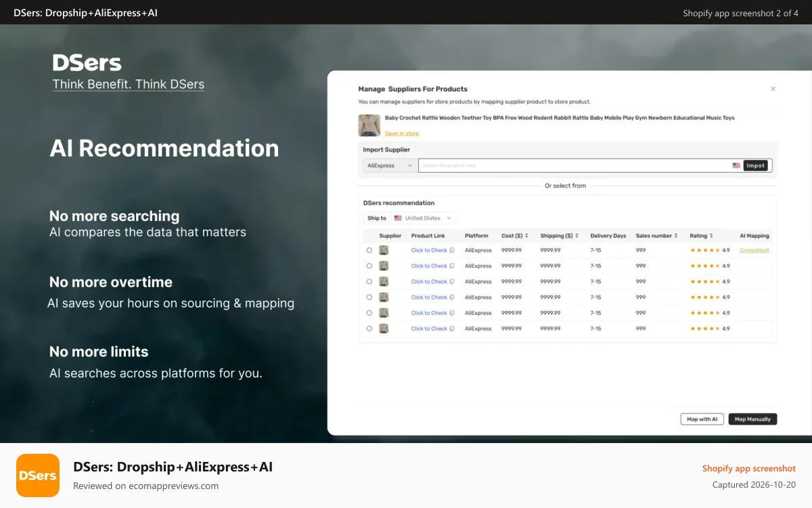The width and height of the screenshot is (812, 508).
Task: Click the Map with AI button
Action: coord(702,419)
